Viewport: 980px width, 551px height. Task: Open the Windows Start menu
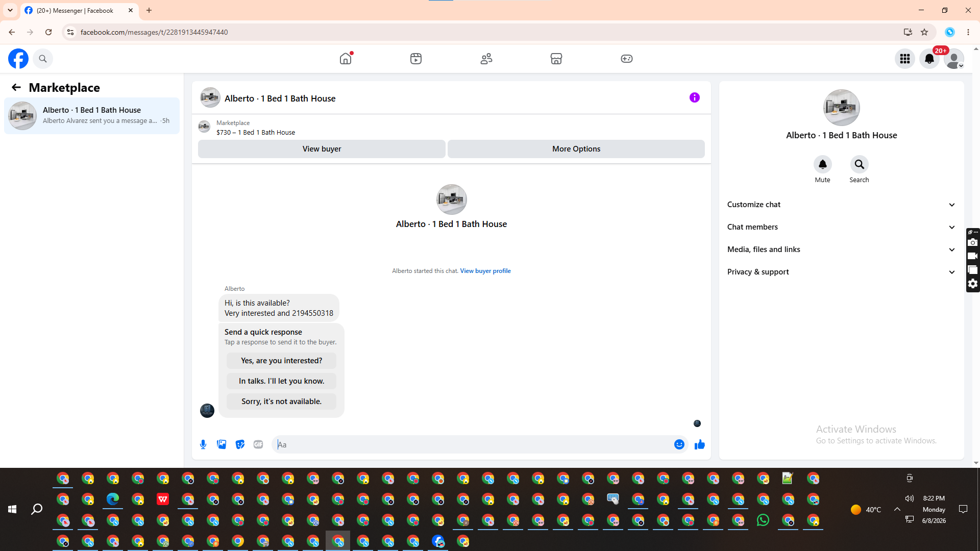[x=12, y=509]
